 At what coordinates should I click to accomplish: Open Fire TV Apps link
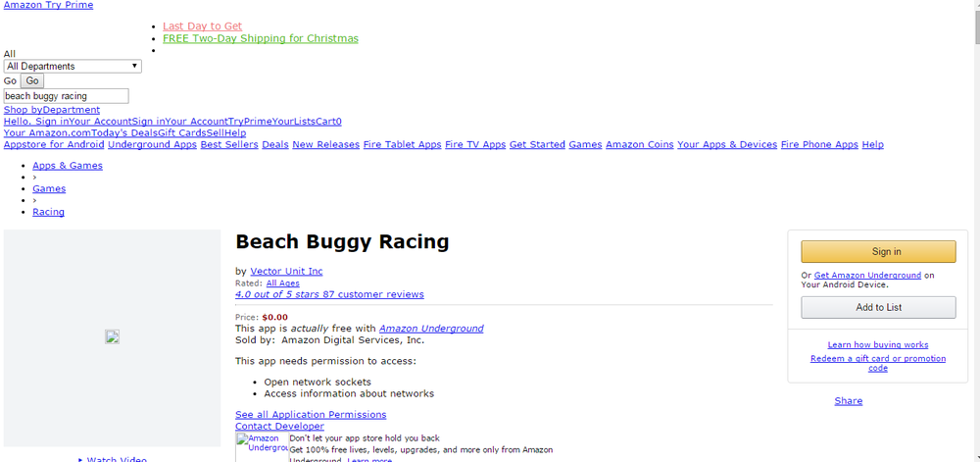pyautogui.click(x=475, y=144)
